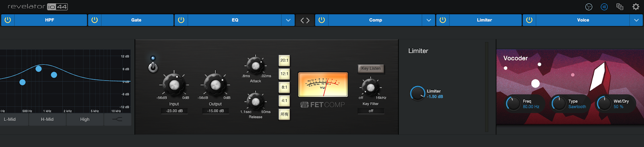
Task: Click the Vocoder Wet/Dry knob
Action: [x=604, y=104]
